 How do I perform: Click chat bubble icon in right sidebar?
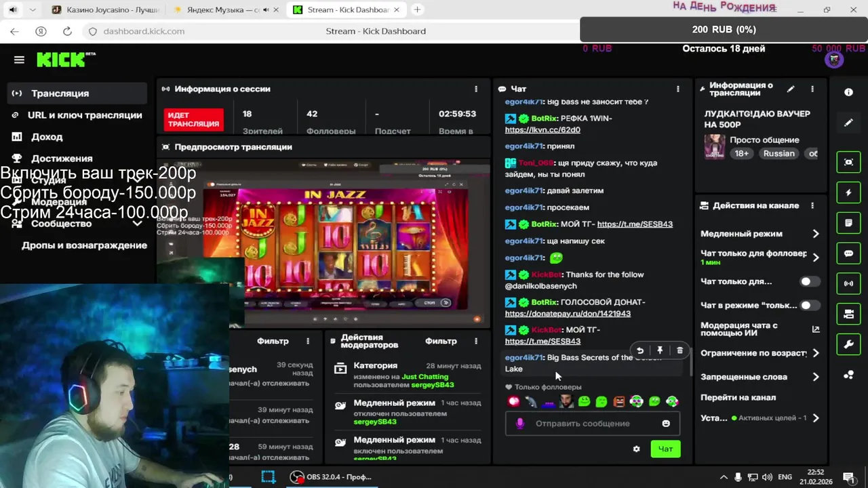tap(848, 253)
